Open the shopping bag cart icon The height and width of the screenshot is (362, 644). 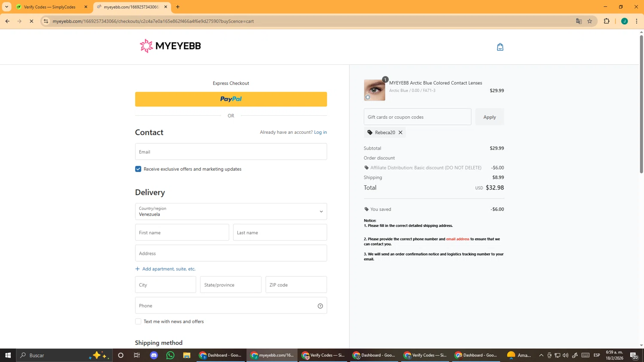point(500,47)
